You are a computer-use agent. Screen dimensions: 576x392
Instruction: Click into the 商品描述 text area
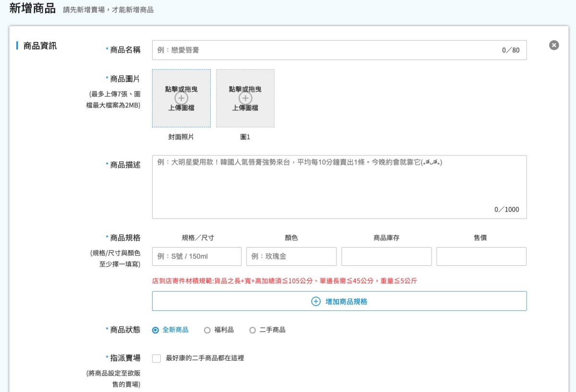pos(339,187)
